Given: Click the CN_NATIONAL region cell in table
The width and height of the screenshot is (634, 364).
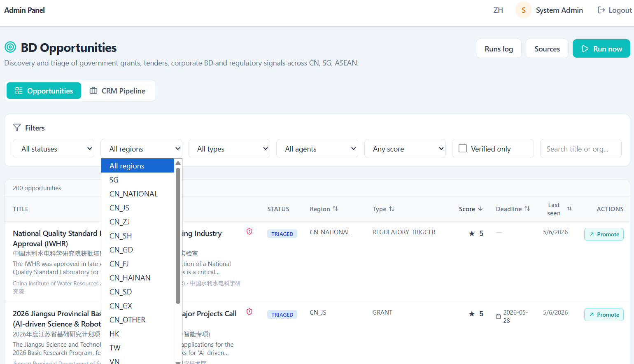Looking at the screenshot, I should coord(330,232).
